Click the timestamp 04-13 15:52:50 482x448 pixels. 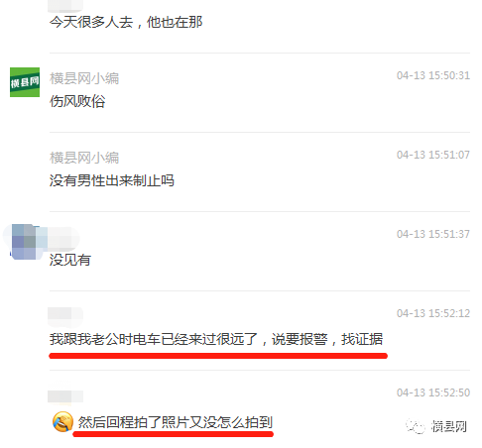pyautogui.click(x=433, y=392)
